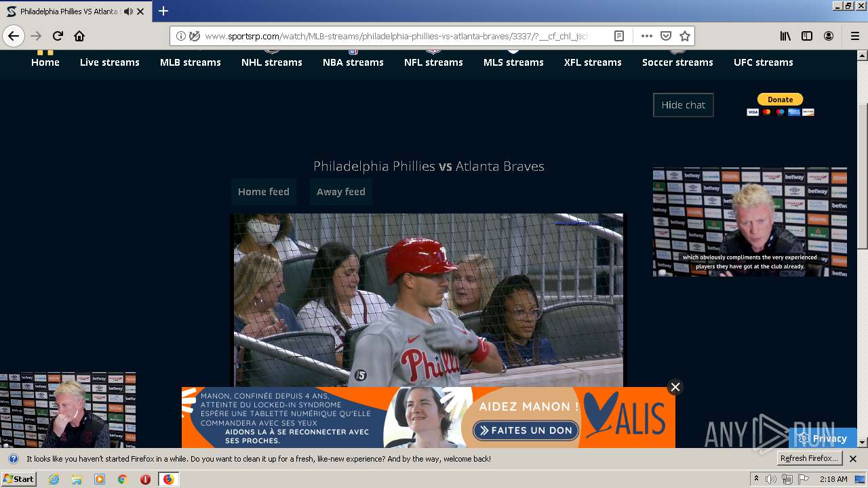Viewport: 868px width, 488px height.
Task: Close the orange banner advertisement
Action: coord(675,387)
